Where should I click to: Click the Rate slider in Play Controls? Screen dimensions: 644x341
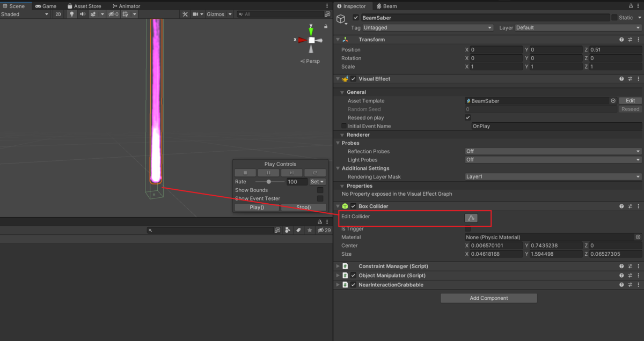(269, 182)
